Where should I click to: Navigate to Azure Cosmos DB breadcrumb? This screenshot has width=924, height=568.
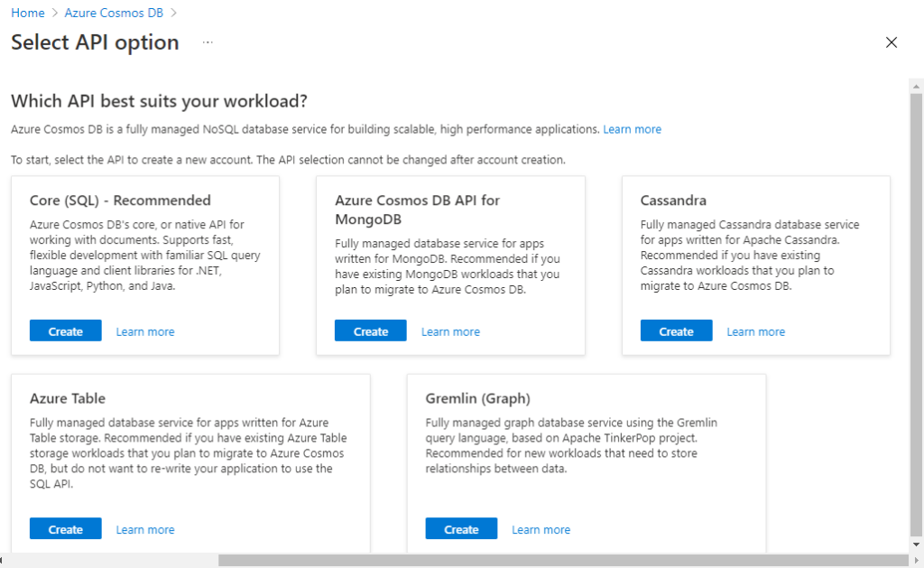(113, 13)
